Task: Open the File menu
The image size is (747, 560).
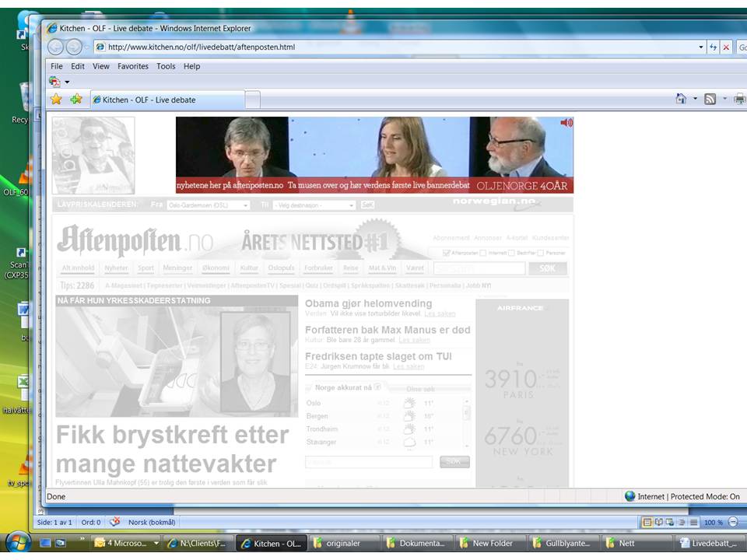Action: (x=57, y=66)
